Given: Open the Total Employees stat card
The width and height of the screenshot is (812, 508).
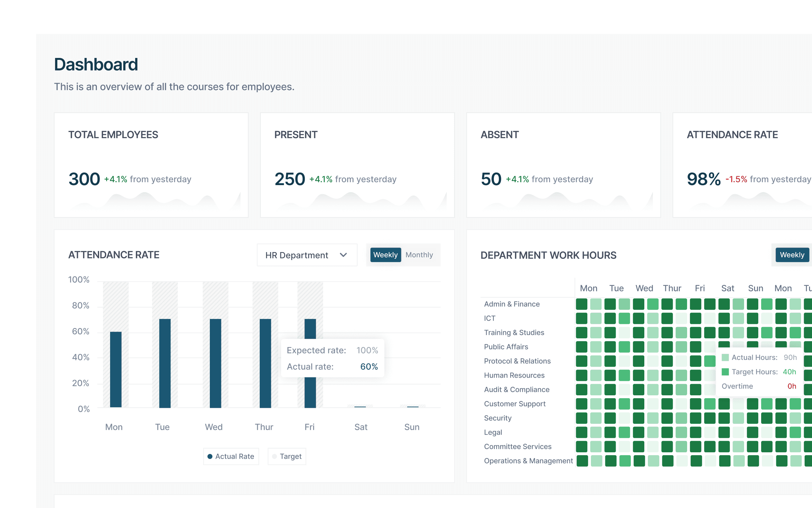Looking at the screenshot, I should (x=151, y=165).
